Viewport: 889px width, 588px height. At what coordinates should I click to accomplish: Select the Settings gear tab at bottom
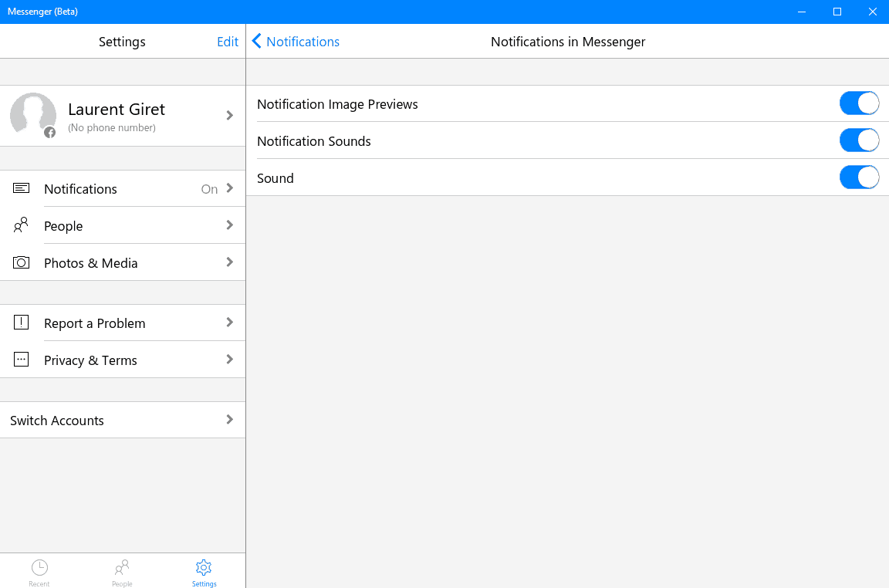tap(204, 572)
